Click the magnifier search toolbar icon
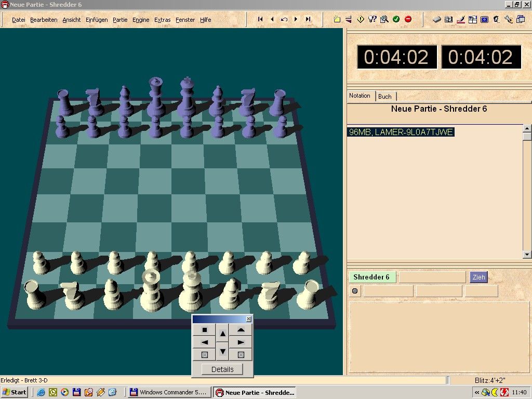Viewport: 532px width, 399px height. pyautogui.click(x=384, y=19)
